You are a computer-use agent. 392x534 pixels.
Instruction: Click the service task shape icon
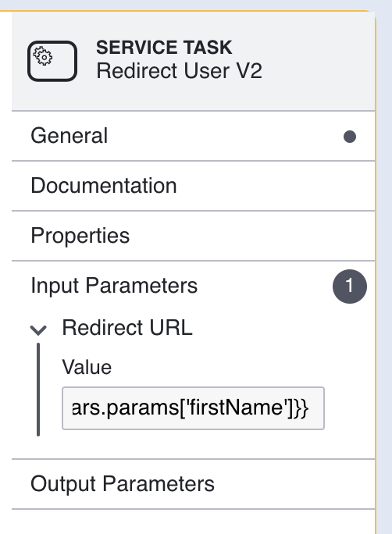pyautogui.click(x=52, y=62)
